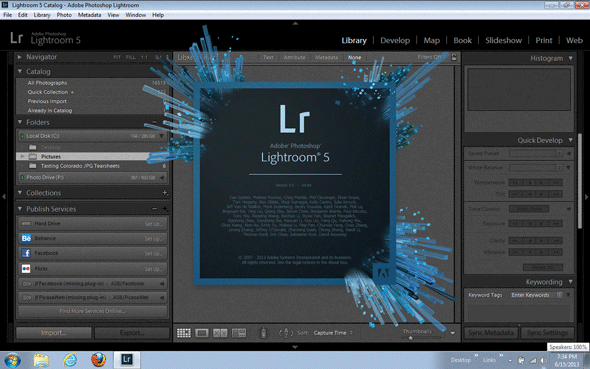Collapse the Catalog panel
The width and height of the screenshot is (590, 369).
click(x=20, y=71)
